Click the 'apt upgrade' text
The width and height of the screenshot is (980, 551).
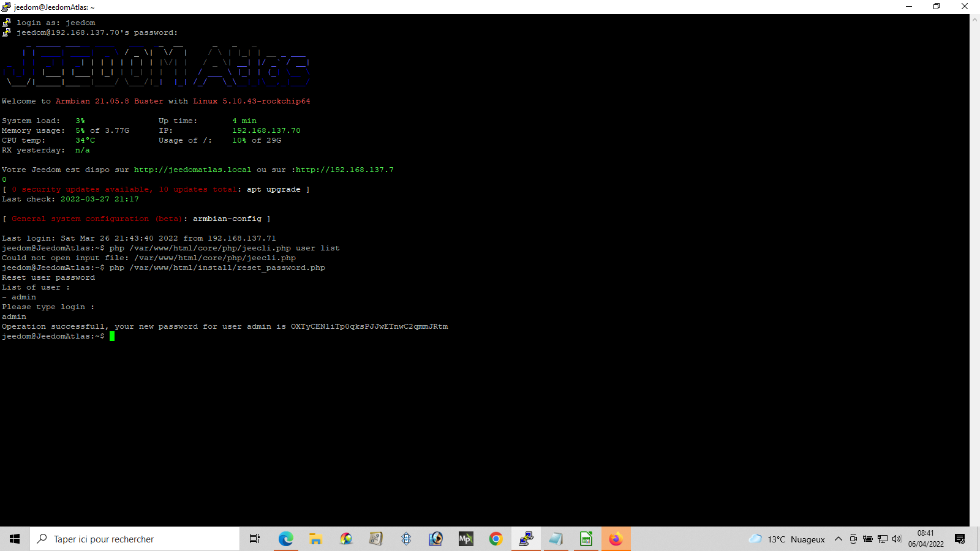(x=274, y=189)
